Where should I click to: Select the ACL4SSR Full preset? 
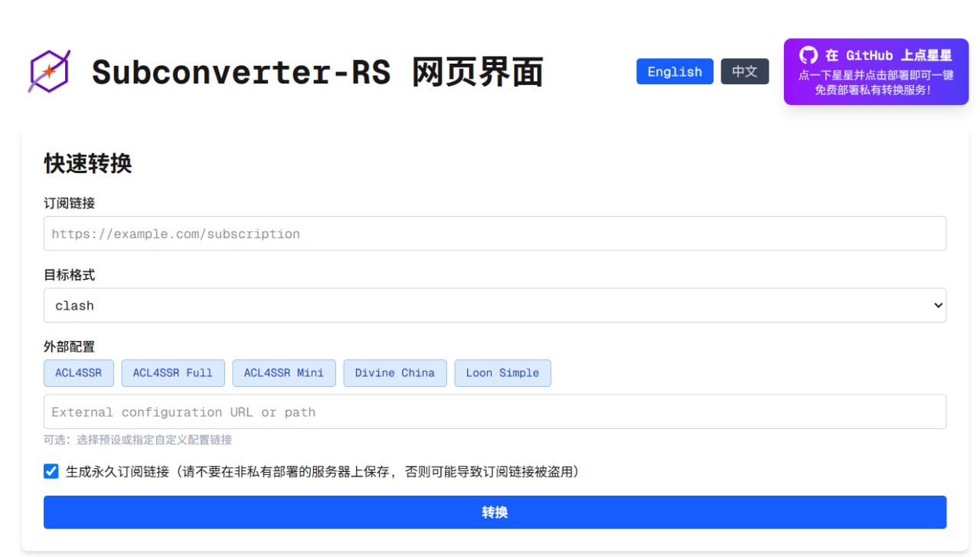click(x=173, y=373)
